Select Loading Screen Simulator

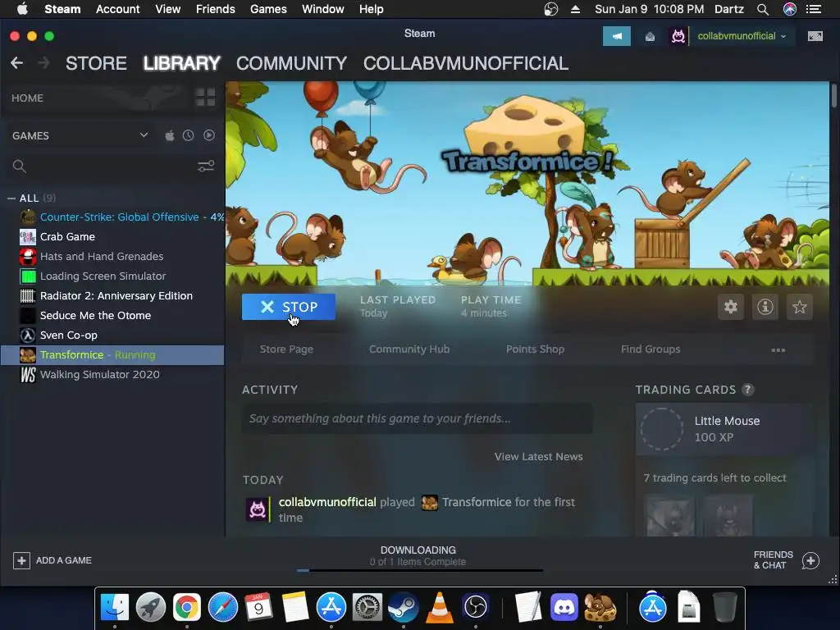112,276
